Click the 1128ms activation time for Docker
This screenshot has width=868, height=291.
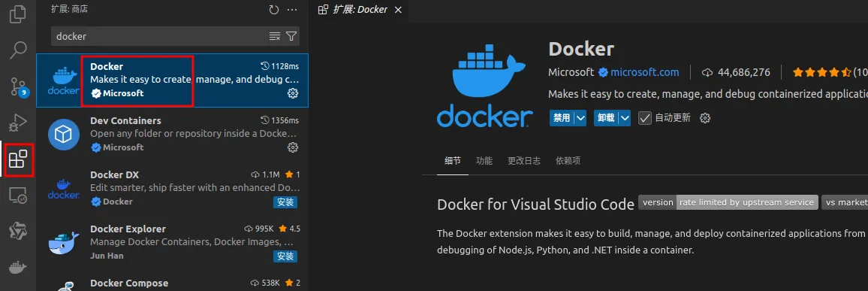(279, 66)
